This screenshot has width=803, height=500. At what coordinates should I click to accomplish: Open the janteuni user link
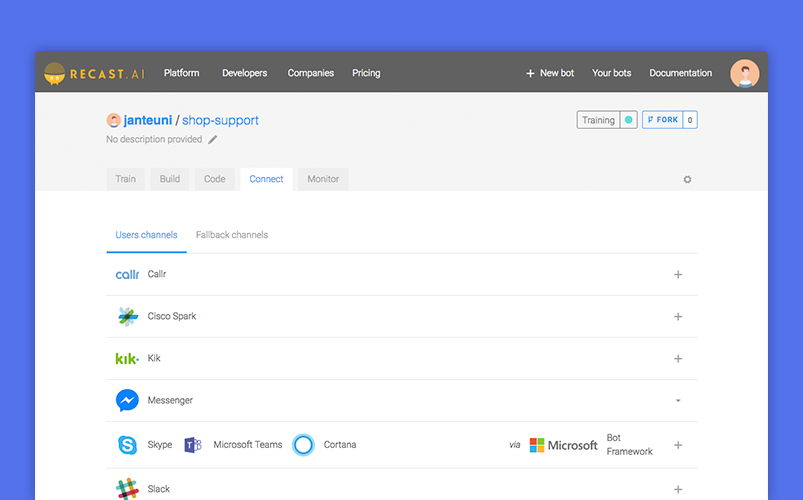tap(147, 120)
